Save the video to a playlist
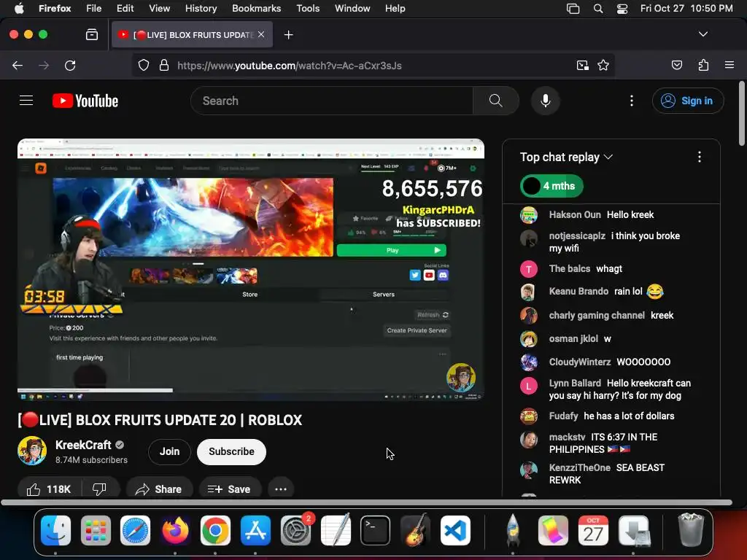Viewport: 747px width, 560px height. (x=230, y=489)
